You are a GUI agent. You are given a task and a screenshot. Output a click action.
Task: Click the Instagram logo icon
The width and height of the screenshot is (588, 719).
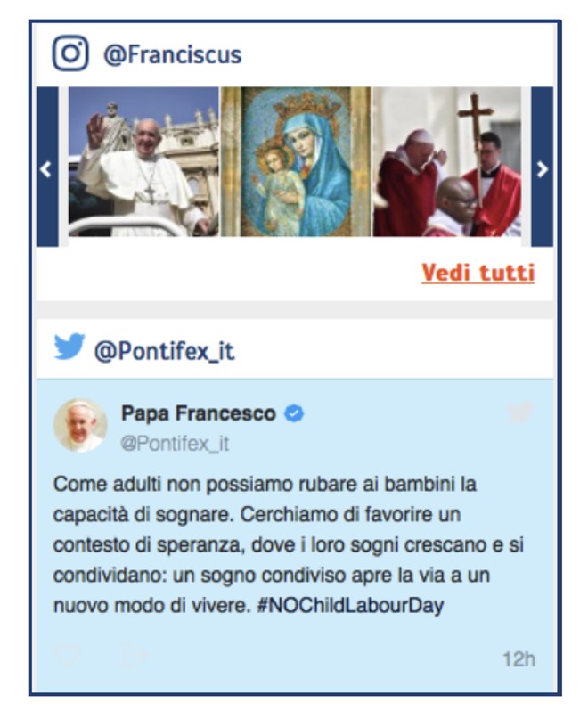(70, 53)
